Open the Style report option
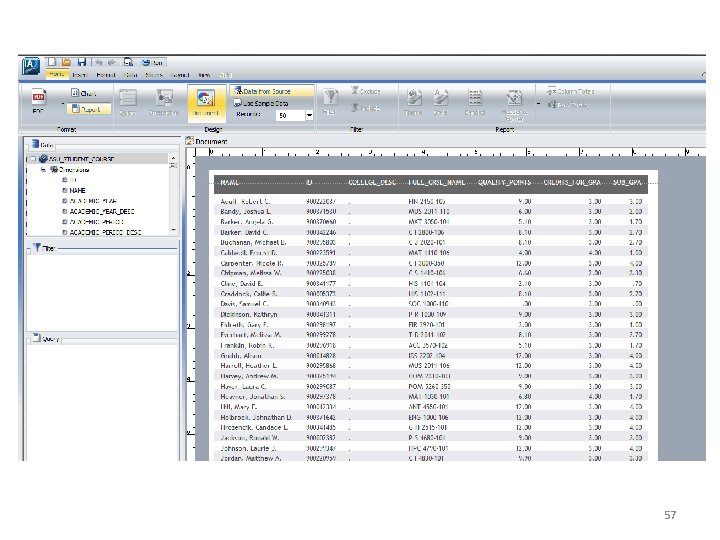The height and width of the screenshot is (540, 720). click(x=440, y=102)
